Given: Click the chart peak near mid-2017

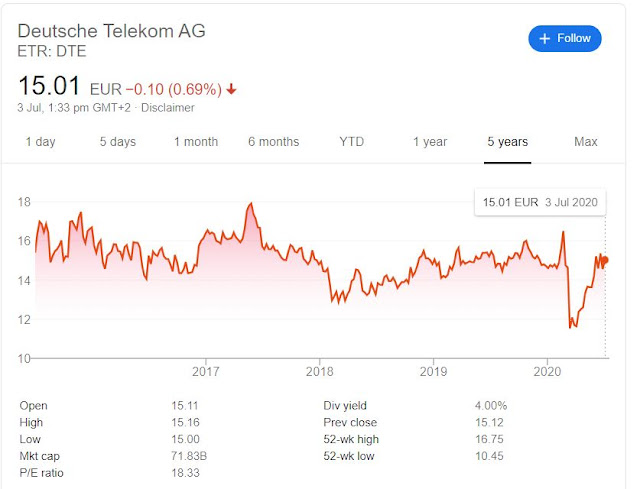Looking at the screenshot, I should pyautogui.click(x=251, y=204).
